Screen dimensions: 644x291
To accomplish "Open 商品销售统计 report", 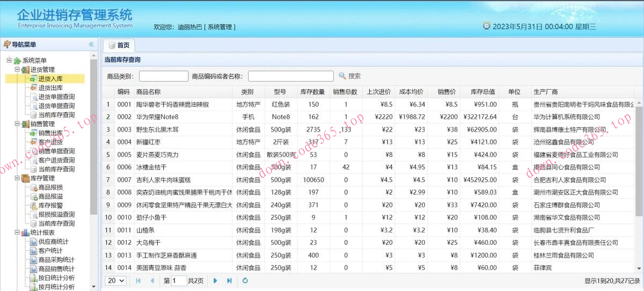I will (x=56, y=269).
